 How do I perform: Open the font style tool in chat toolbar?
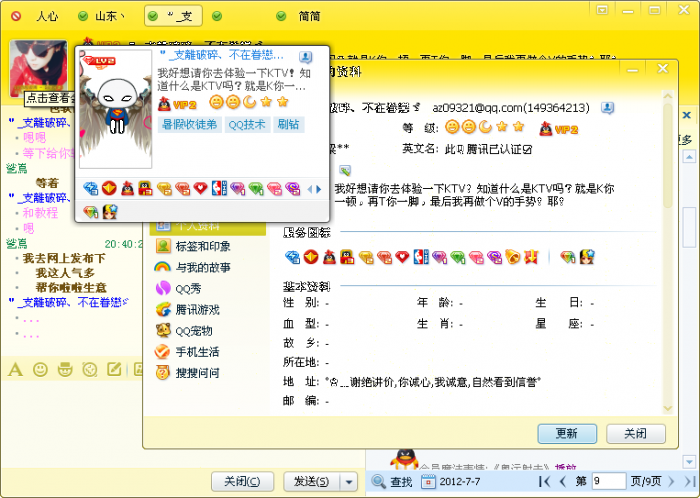[15, 369]
